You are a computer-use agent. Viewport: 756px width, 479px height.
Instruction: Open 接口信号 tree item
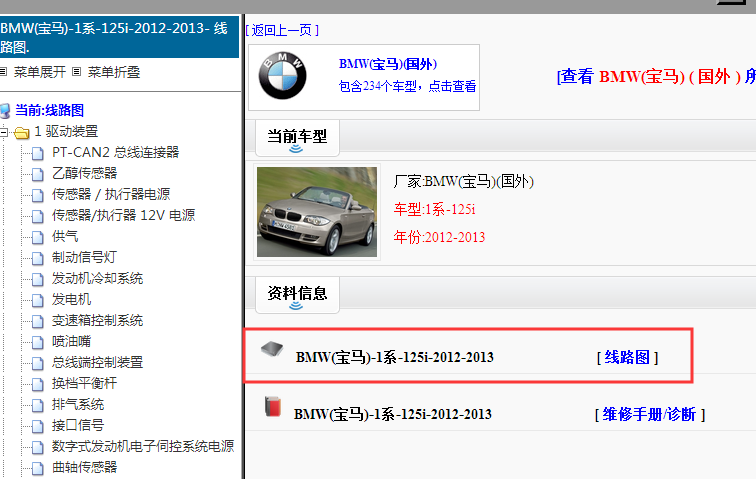(x=78, y=426)
